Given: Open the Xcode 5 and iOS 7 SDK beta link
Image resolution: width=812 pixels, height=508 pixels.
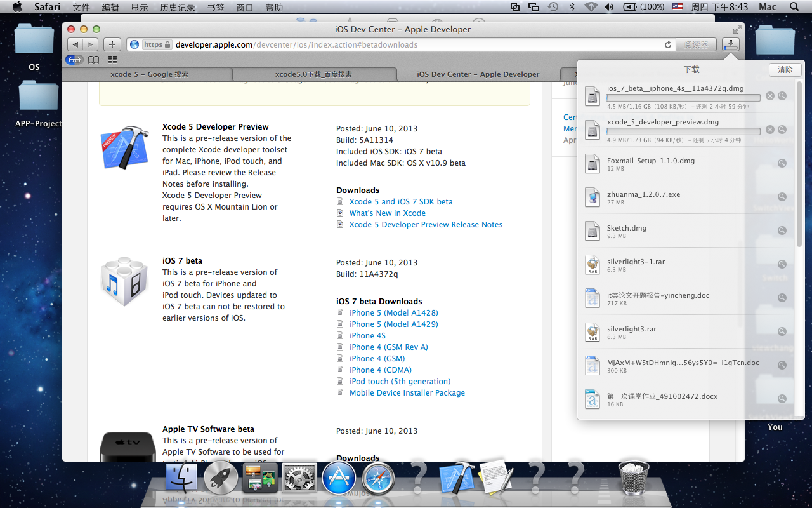Looking at the screenshot, I should (x=401, y=202).
